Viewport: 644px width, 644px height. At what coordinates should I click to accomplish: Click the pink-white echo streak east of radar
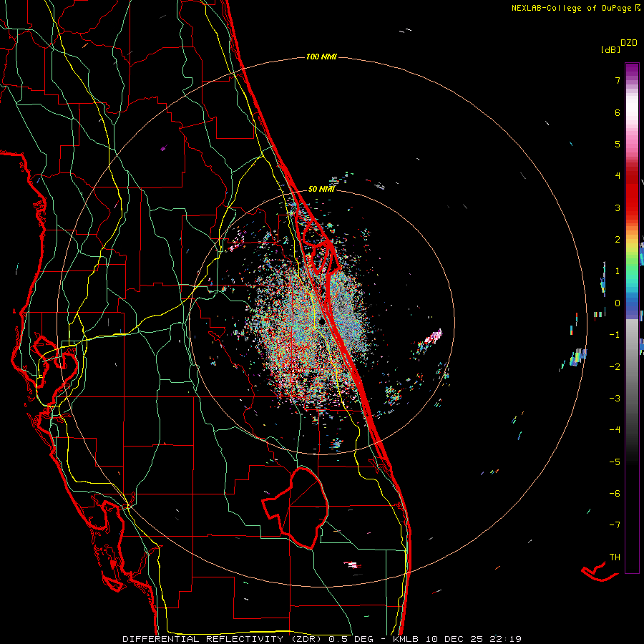(x=433, y=337)
